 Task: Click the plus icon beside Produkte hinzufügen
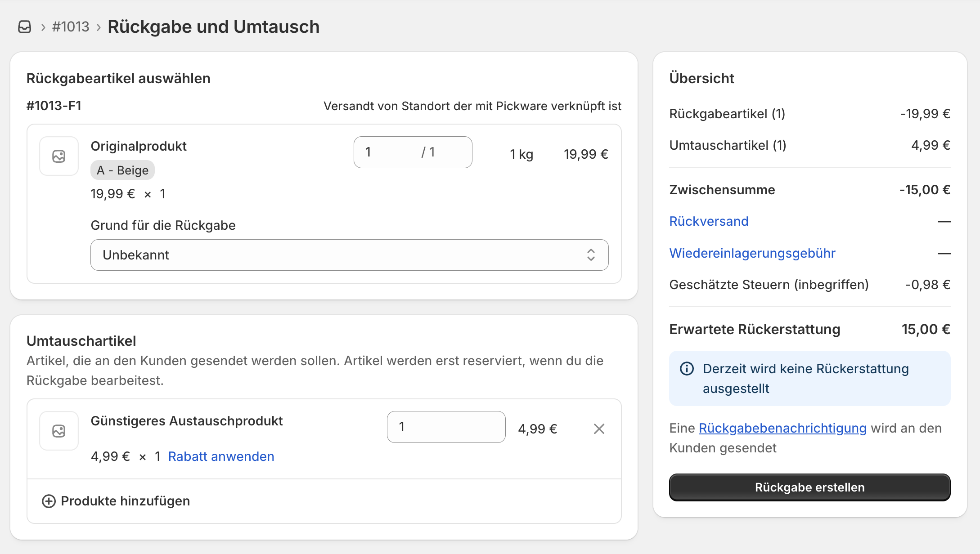point(49,501)
